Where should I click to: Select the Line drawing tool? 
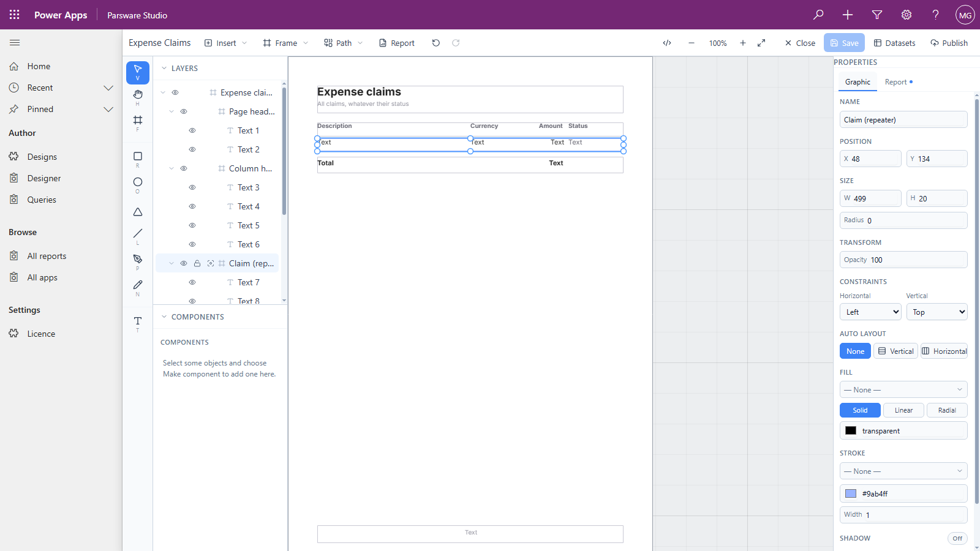tap(138, 236)
